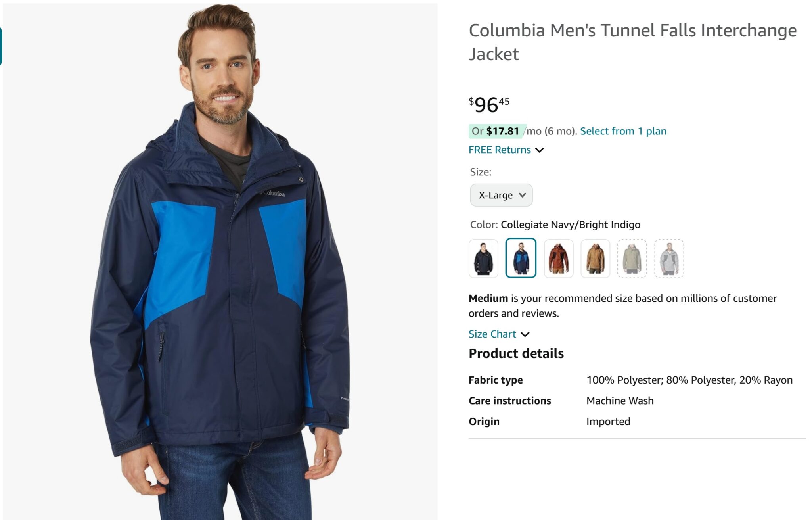Click the bold Medium recommended size text

488,298
